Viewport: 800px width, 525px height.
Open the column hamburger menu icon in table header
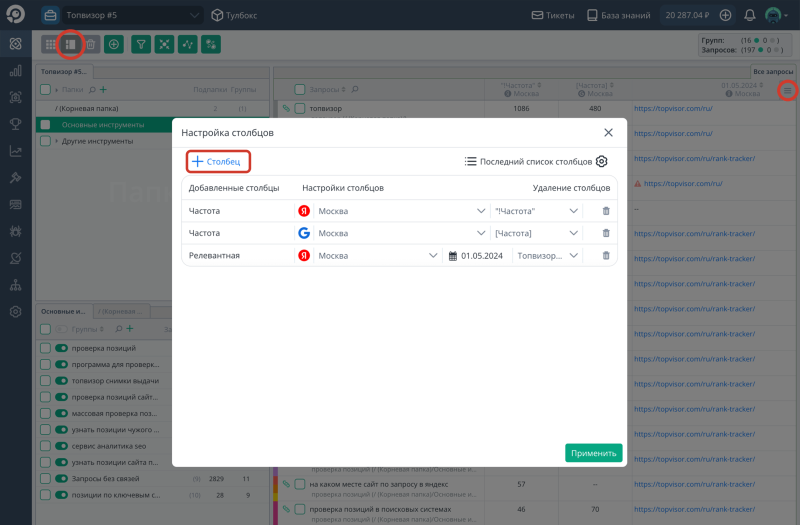[788, 91]
